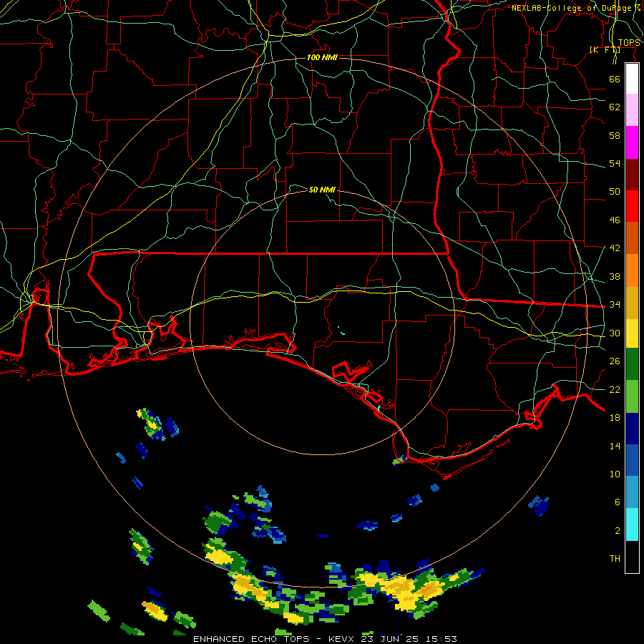Click the 50 NMI range ring label
The height and width of the screenshot is (644, 644).
point(322,190)
